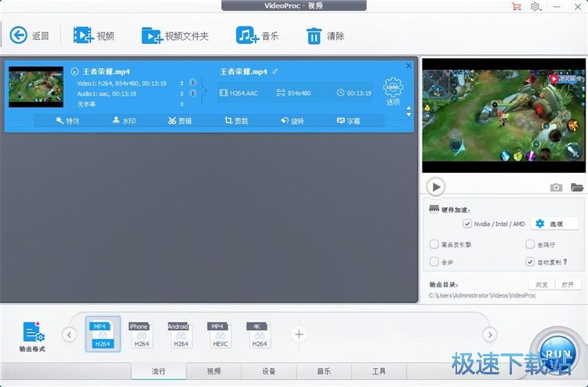Start conversion with the RUN button
Screen dimensions: 588x387
tap(557, 353)
